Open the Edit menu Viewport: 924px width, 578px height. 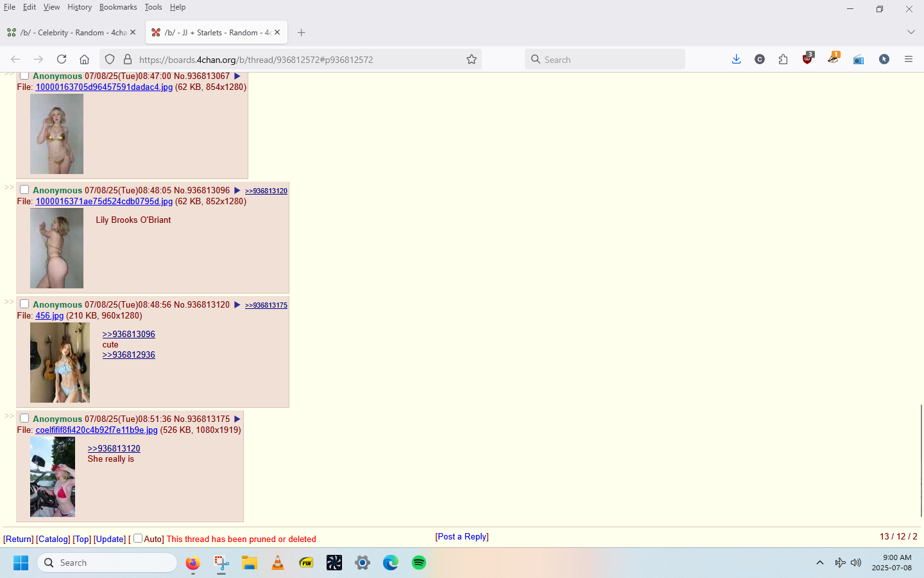[30, 7]
